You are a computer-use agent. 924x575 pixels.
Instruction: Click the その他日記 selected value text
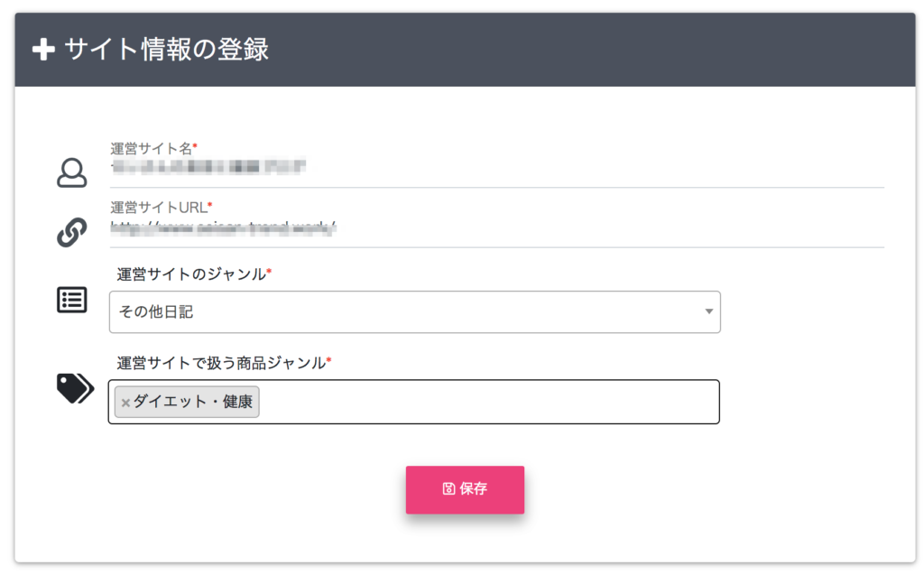pos(156,312)
